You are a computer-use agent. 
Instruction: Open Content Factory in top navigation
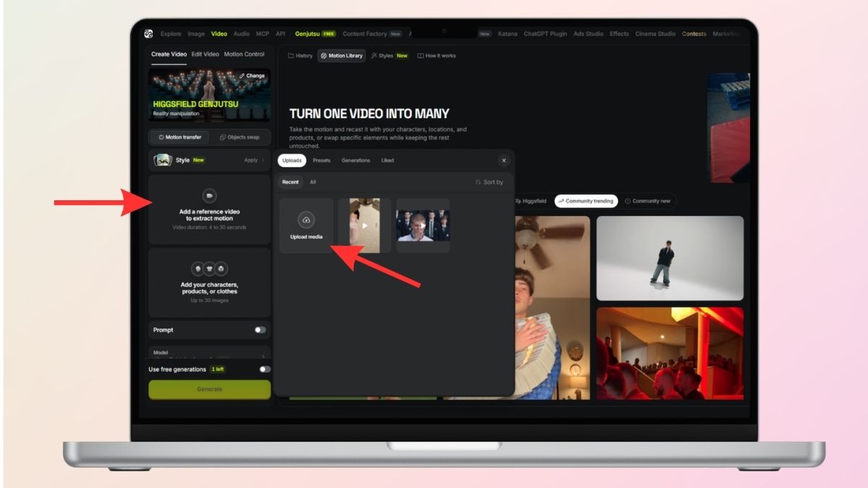tap(372, 34)
